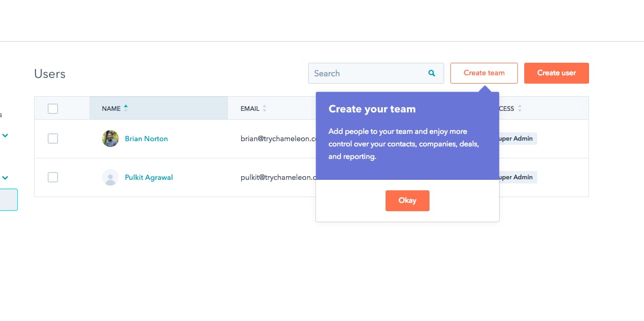This screenshot has height=321, width=644.
Task: Dismiss the tooltip with Okay
Action: click(408, 201)
